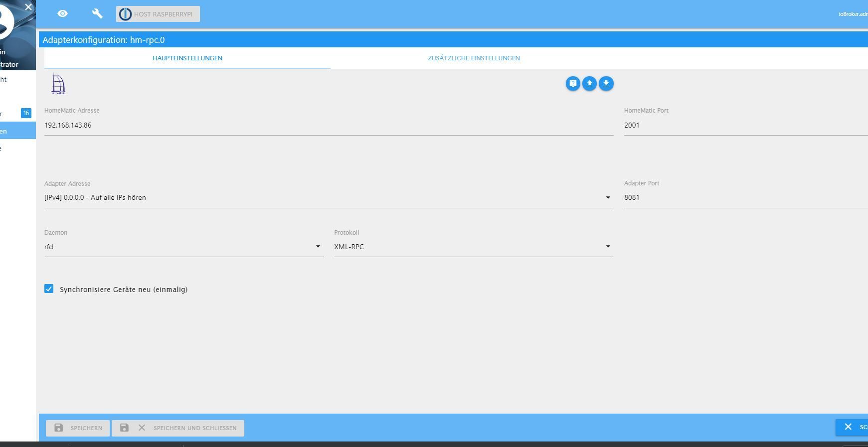Click Speichern und Schliessen button
This screenshot has height=447, width=868.
(178, 428)
